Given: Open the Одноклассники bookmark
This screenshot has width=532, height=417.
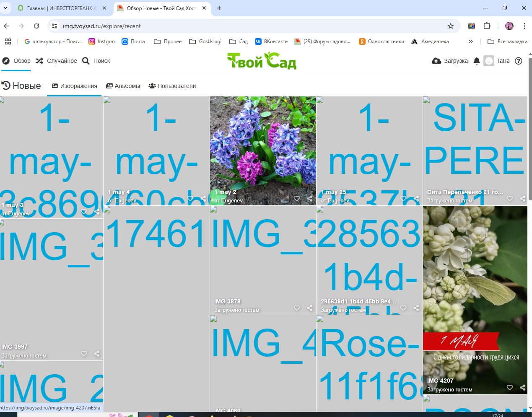Looking at the screenshot, I should tap(381, 41).
